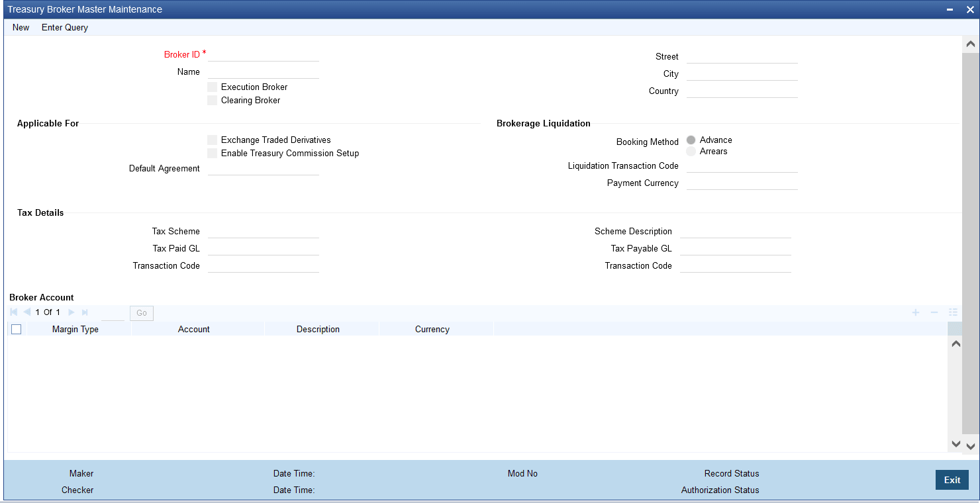Go to previous page of Broker Account grid

26,312
